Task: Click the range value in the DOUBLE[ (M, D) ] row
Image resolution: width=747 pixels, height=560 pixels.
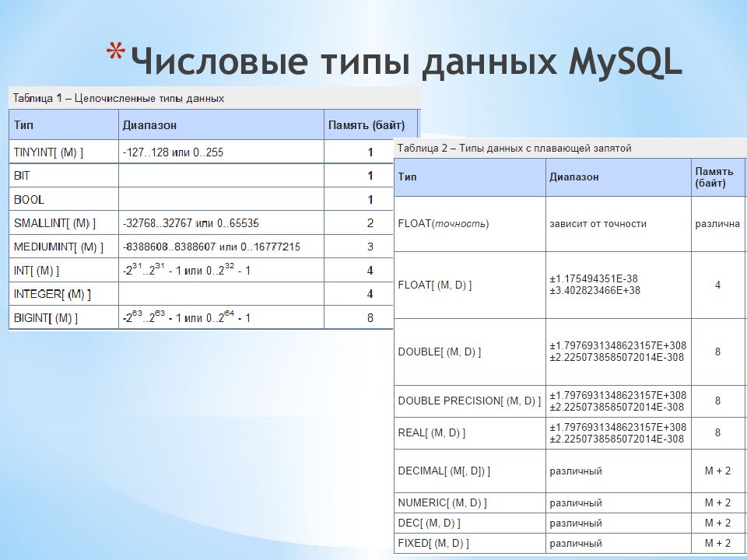Action: (x=618, y=351)
